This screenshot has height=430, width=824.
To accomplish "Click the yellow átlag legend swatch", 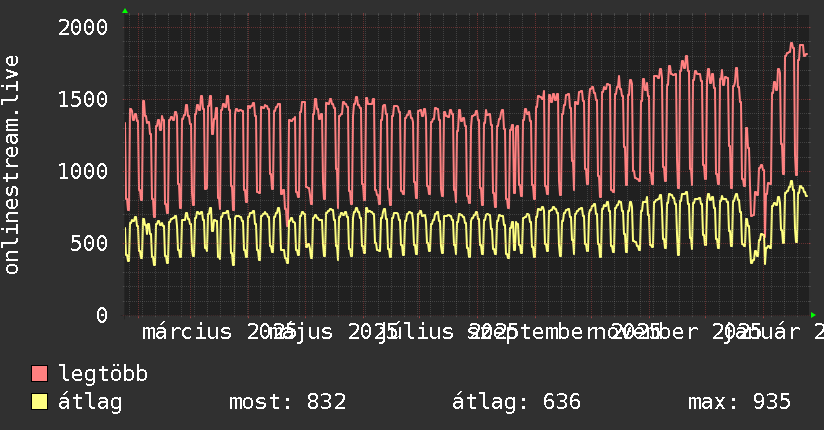I will tap(39, 402).
